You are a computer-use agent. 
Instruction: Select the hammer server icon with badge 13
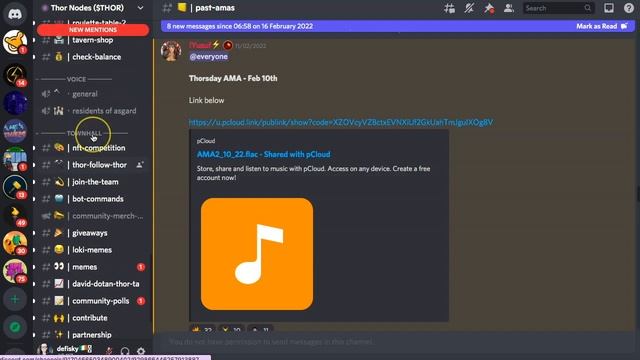[15, 187]
